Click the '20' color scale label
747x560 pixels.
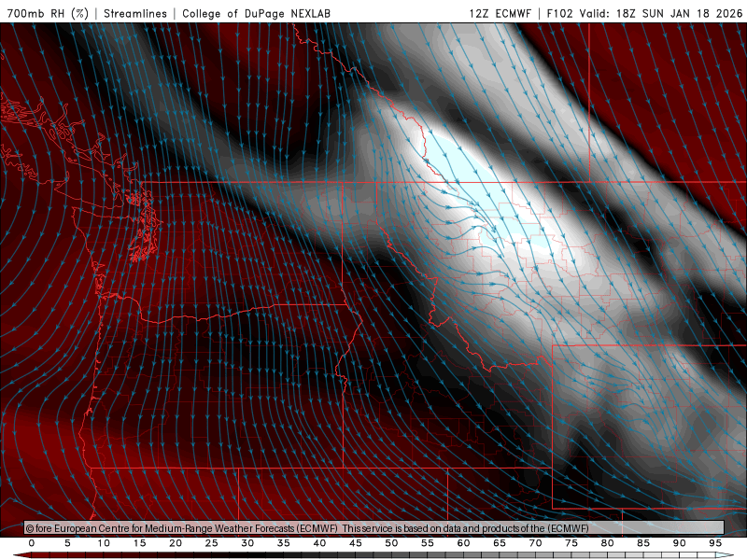tap(176, 543)
